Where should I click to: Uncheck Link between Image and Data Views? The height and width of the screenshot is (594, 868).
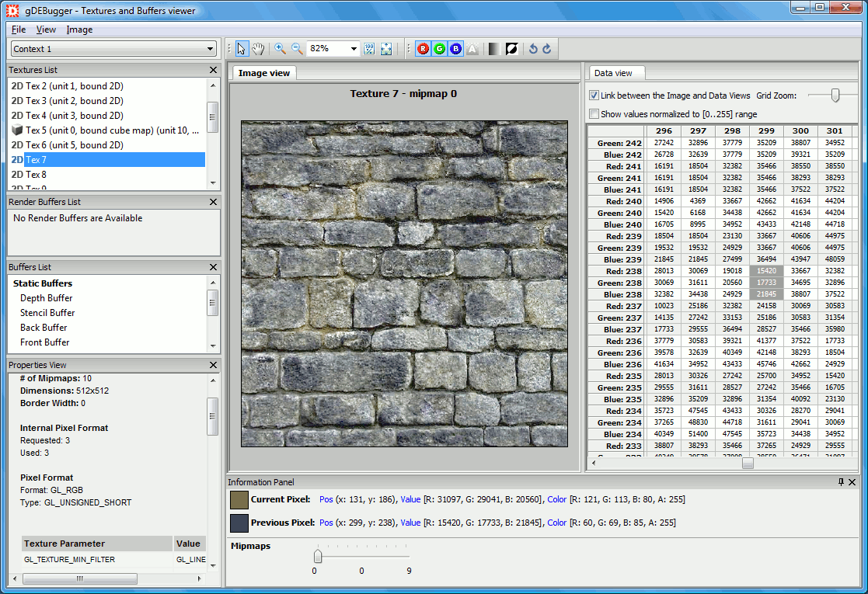pos(594,96)
